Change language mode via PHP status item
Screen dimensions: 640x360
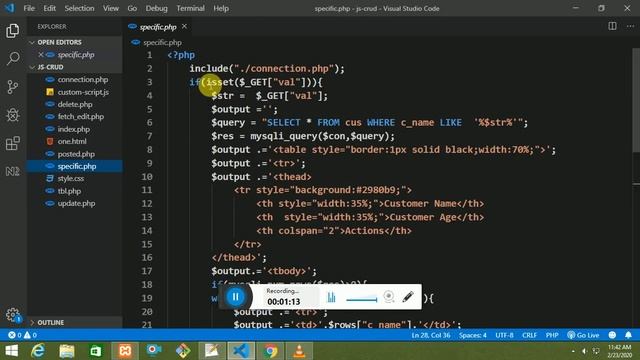(552, 335)
